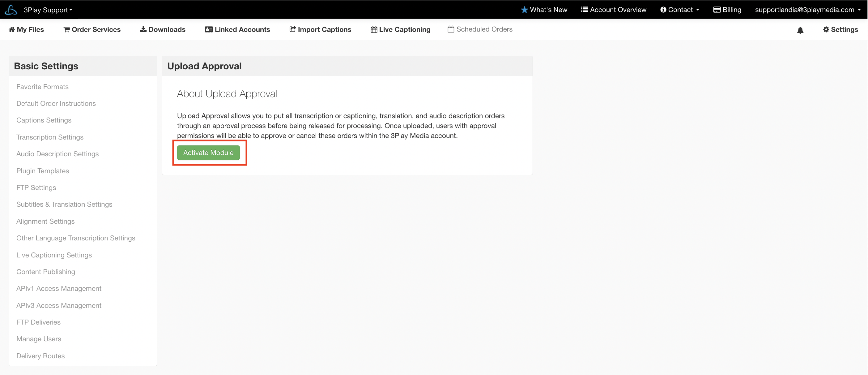
Task: Open Subtitles & Translation Settings
Action: tap(64, 204)
